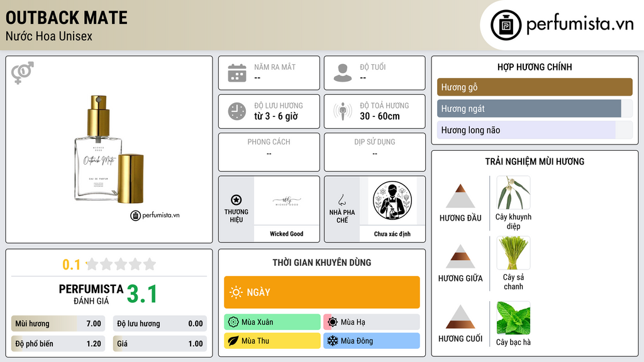
Task: Click the unisex gender symbol icon
Action: point(22,73)
